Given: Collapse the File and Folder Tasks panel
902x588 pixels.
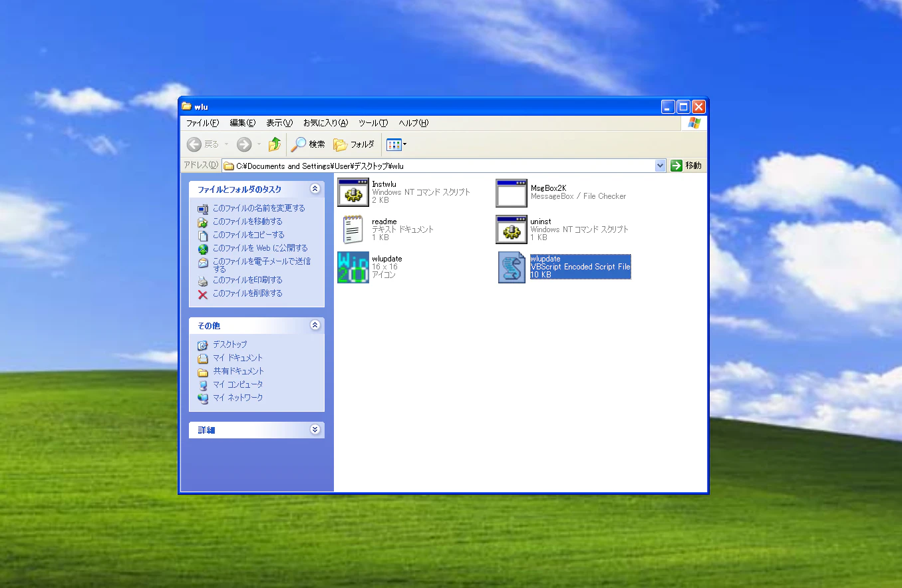Looking at the screenshot, I should point(315,189).
